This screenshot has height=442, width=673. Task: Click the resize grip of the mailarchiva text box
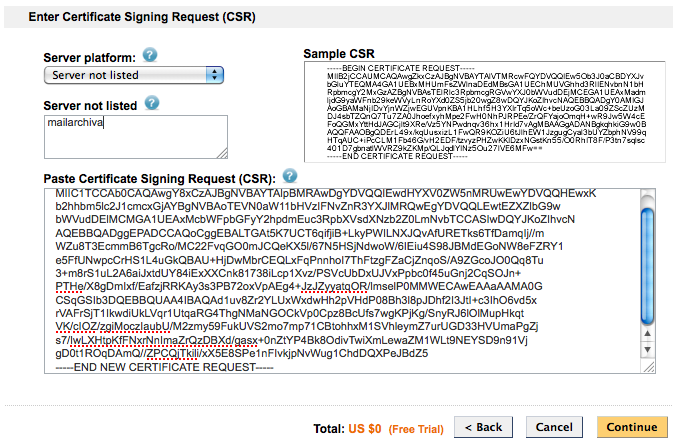pyautogui.click(x=222, y=153)
